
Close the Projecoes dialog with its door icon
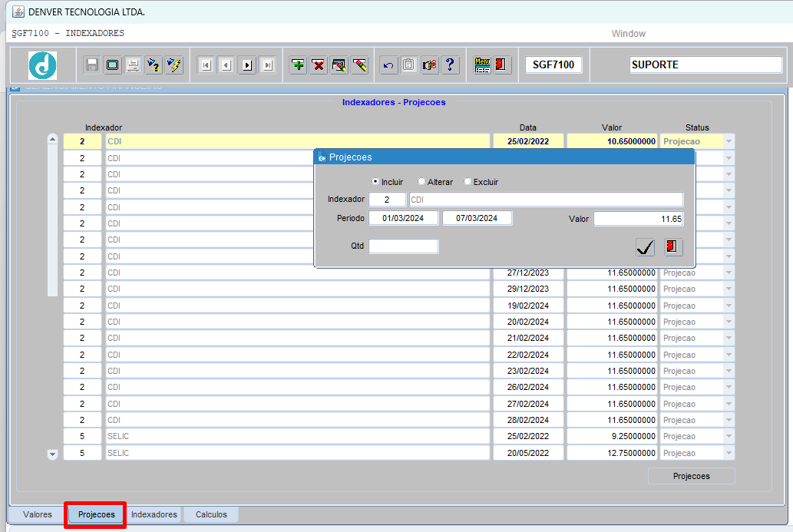(x=673, y=247)
